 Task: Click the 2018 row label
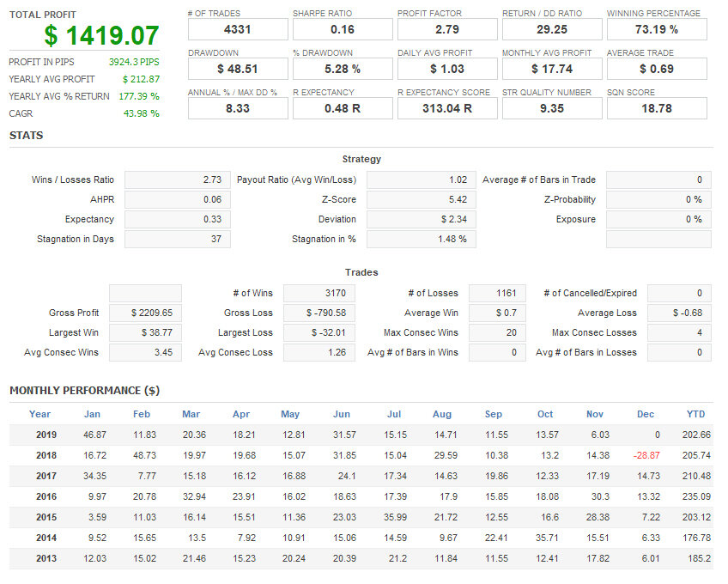click(46, 455)
